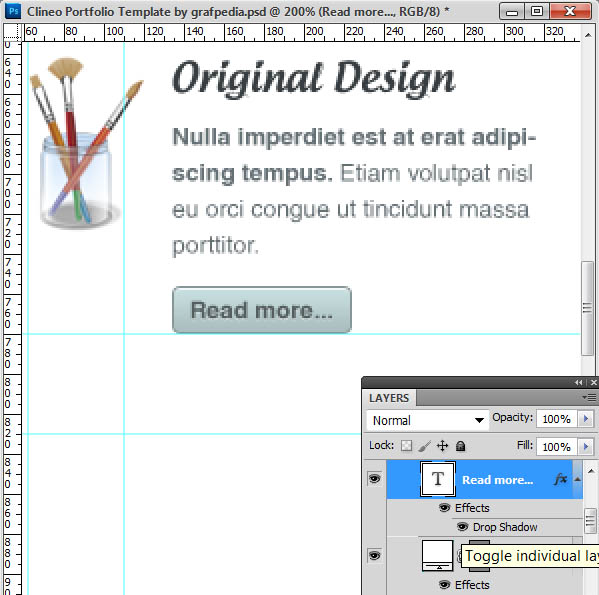This screenshot has height=595, width=599.
Task: Click the Photoshop Ps icon in title bar
Action: (x=13, y=11)
